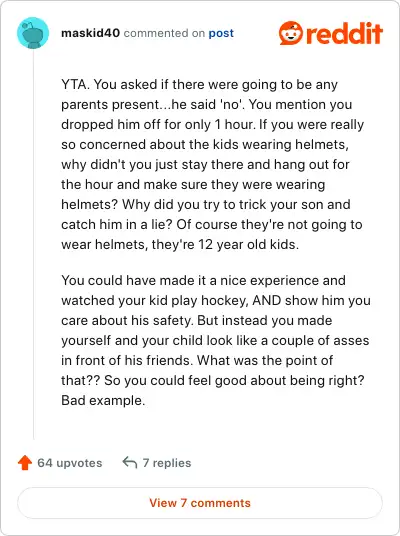Collapse the comment via vertical thread line
The width and height of the screenshot is (400, 536).
point(34,244)
